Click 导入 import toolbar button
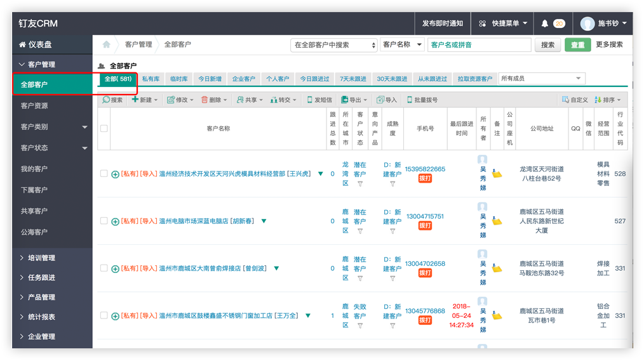Viewport: 644px width, 361px height. pyautogui.click(x=387, y=100)
